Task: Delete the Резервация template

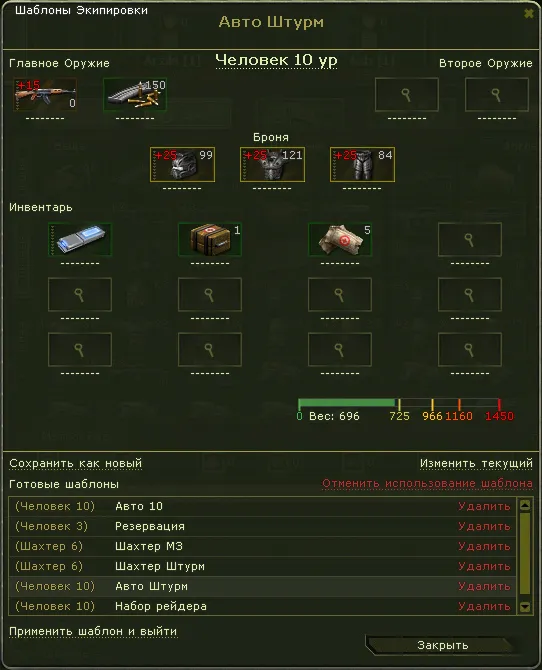Action: pos(484,526)
